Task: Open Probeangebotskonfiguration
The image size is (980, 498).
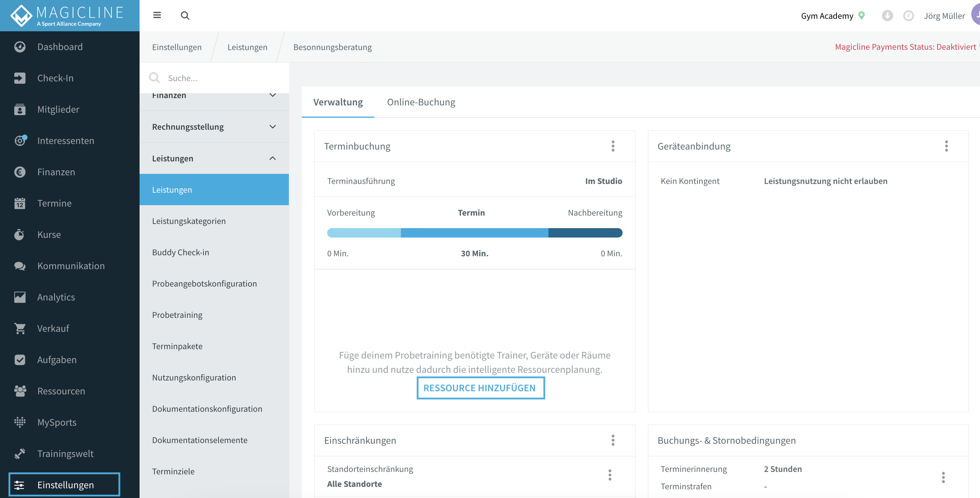Action: coord(214,283)
